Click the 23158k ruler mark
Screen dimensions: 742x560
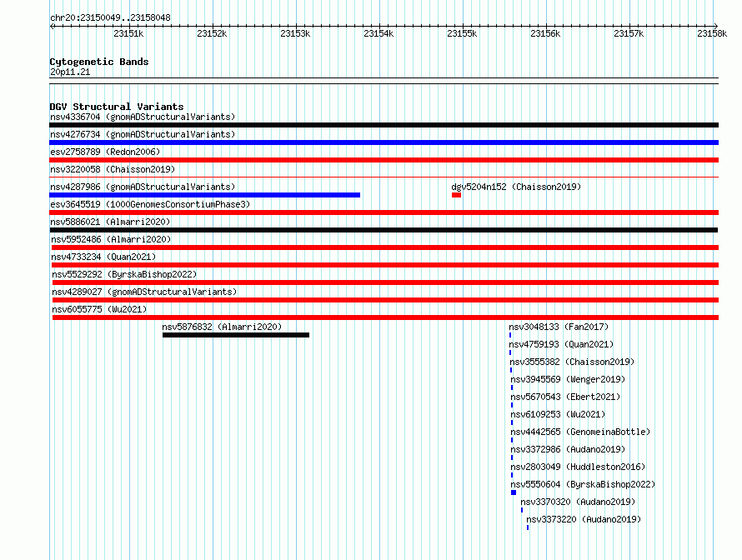point(712,33)
